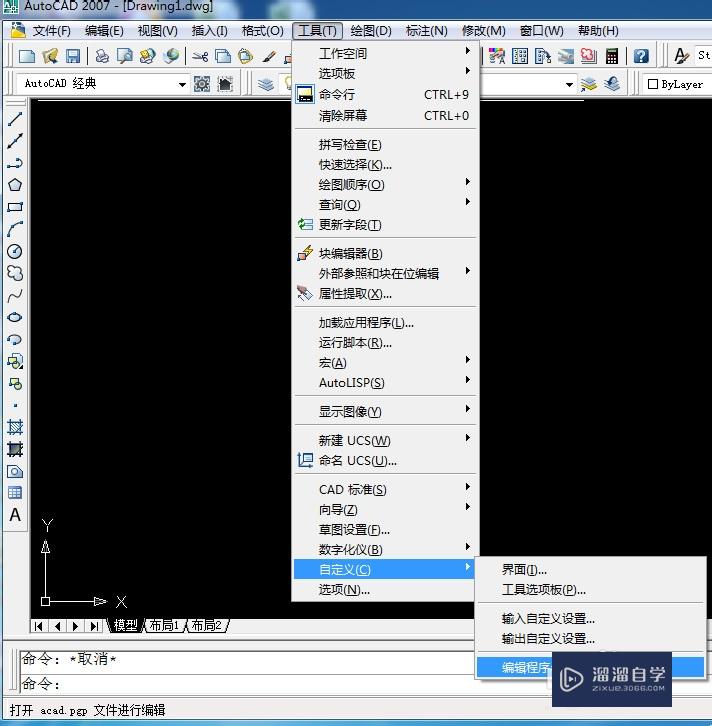Click the Help question mark icon
The height and width of the screenshot is (726, 712).
click(641, 56)
